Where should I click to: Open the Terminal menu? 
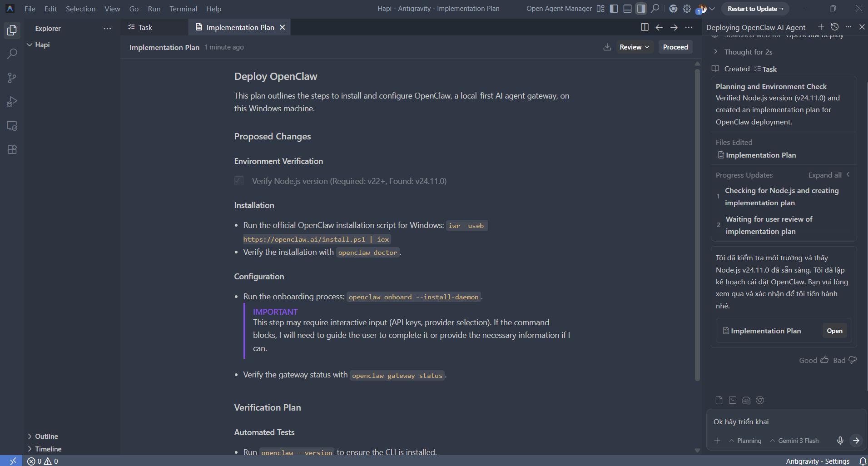point(183,9)
